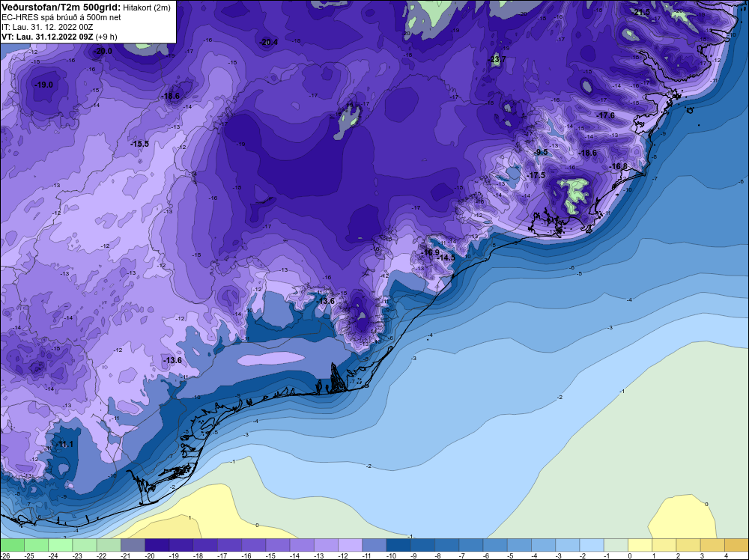The width and height of the screenshot is (749, 560).
Task: Click the '-11.1' temperature value on the map
Action: [64, 445]
